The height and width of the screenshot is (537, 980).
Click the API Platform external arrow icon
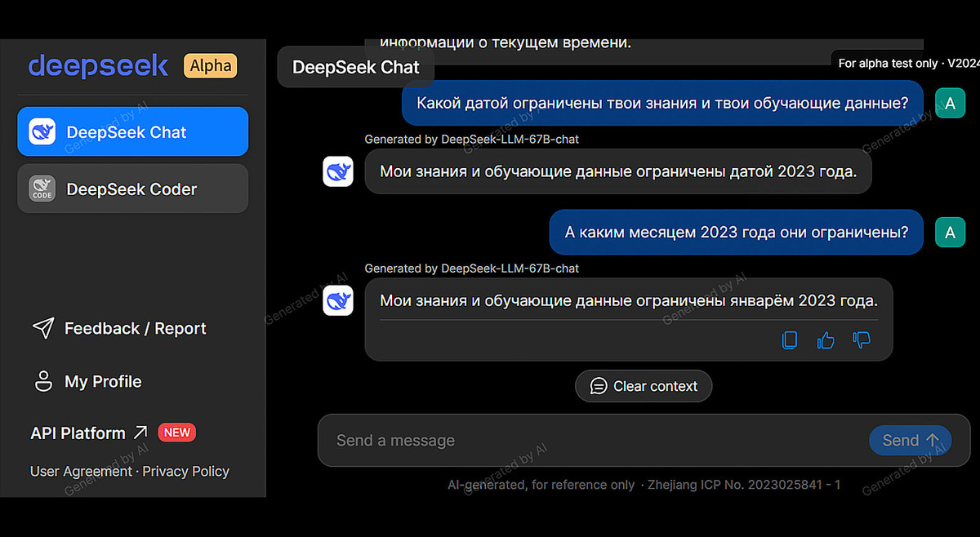pyautogui.click(x=140, y=433)
